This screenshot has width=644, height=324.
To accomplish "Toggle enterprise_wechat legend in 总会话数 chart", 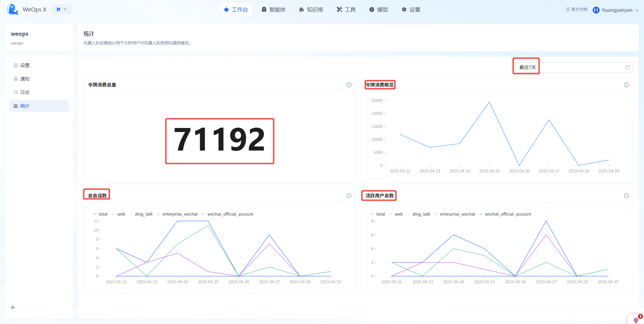I will [x=178, y=214].
